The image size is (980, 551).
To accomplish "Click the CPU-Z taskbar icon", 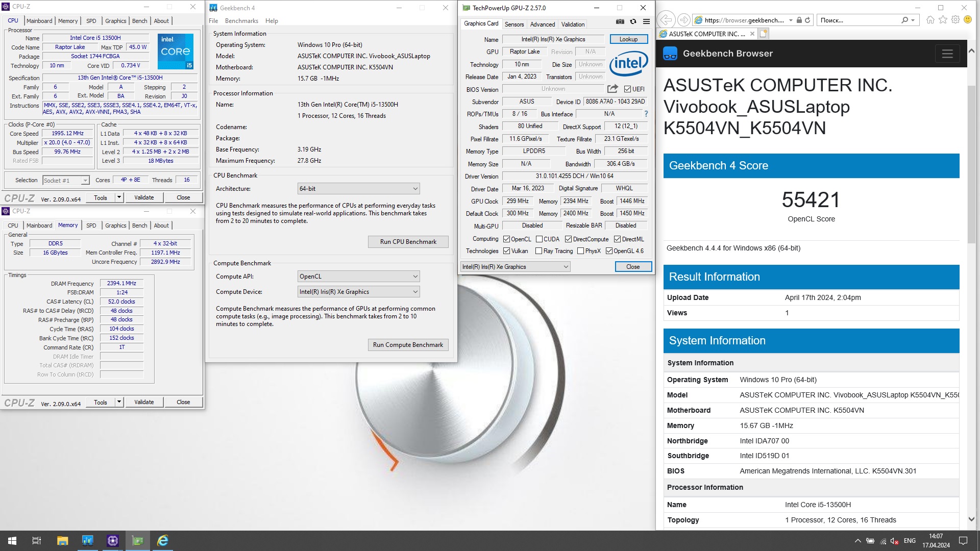I will tap(113, 541).
